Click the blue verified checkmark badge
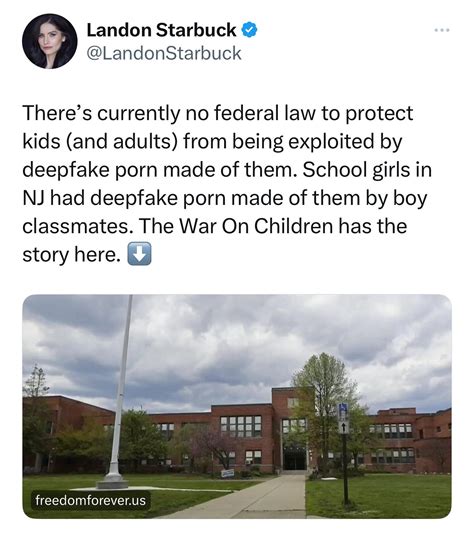This screenshot has width=474, height=542. coord(249,30)
